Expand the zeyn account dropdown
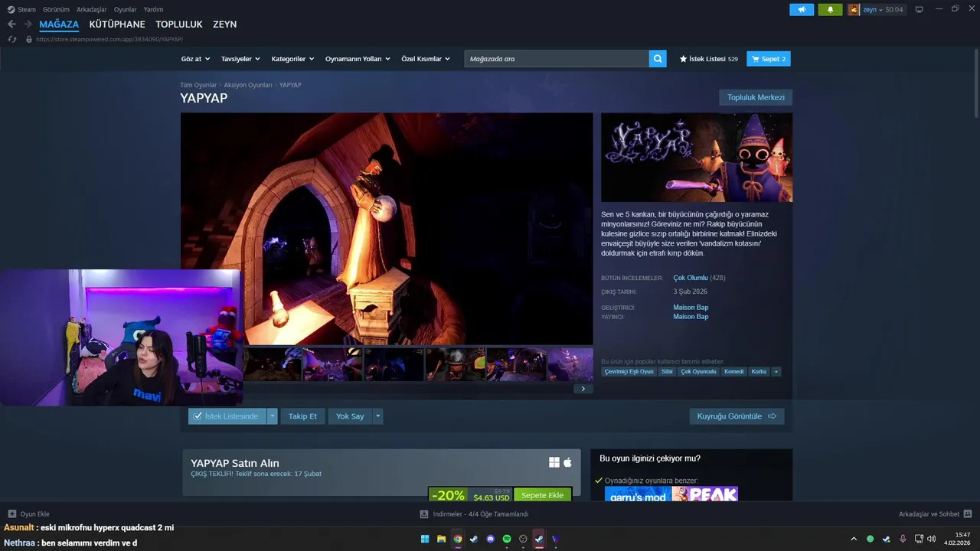 click(x=881, y=9)
